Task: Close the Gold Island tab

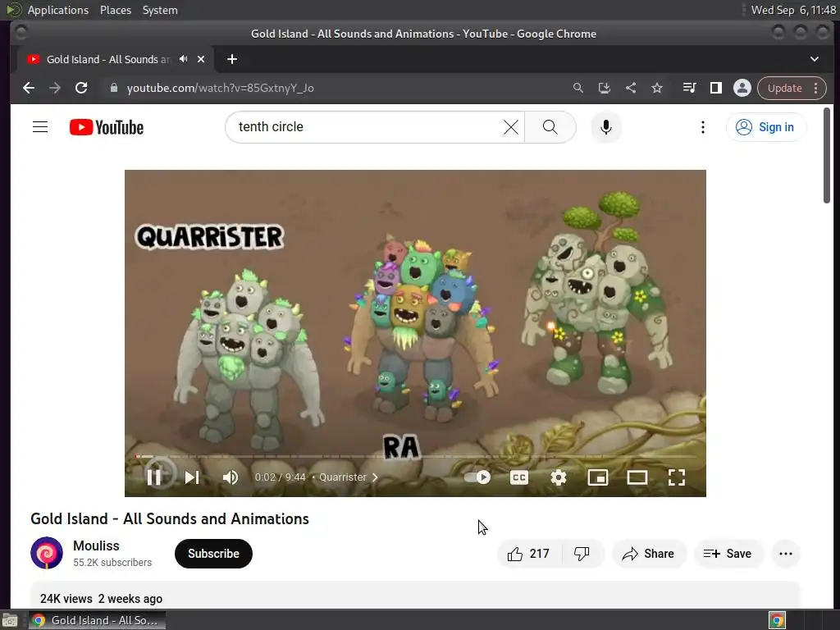Action: coord(201,59)
